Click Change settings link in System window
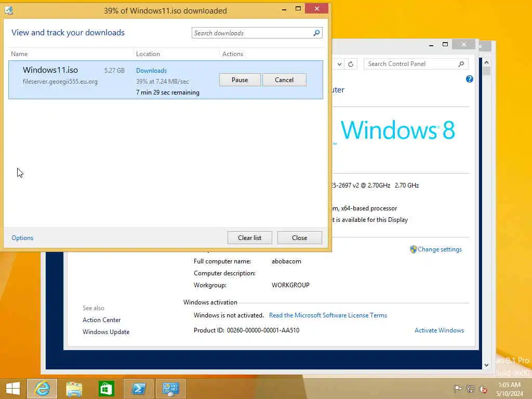This screenshot has height=399, width=532. 440,249
